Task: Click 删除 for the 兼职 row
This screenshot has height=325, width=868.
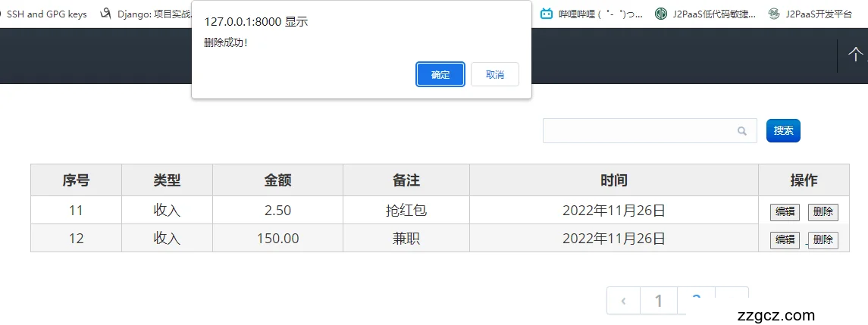Action: (x=823, y=240)
